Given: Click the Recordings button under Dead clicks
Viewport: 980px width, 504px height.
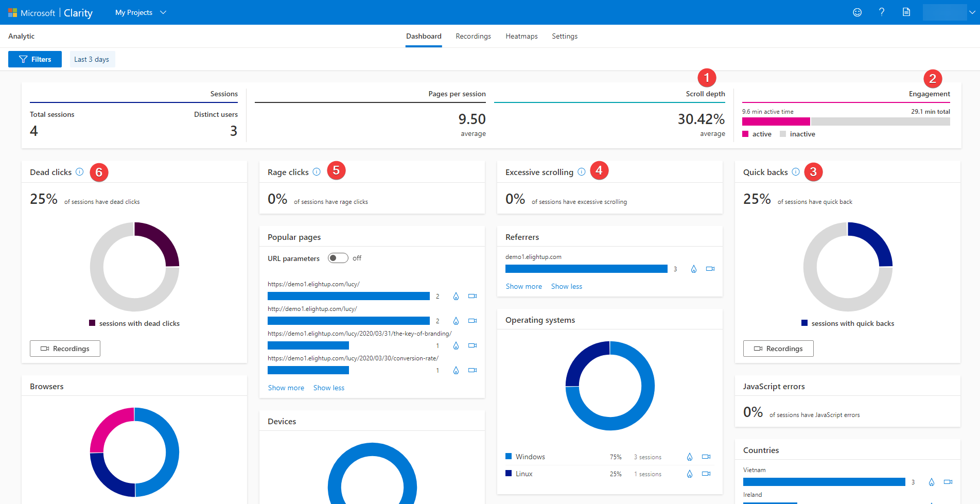Looking at the screenshot, I should pyautogui.click(x=65, y=349).
